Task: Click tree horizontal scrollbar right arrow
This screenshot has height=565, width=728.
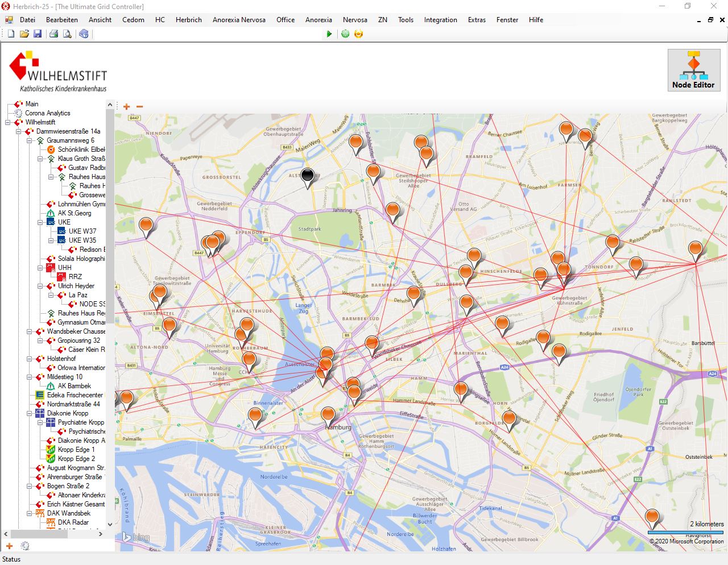Action: click(101, 534)
